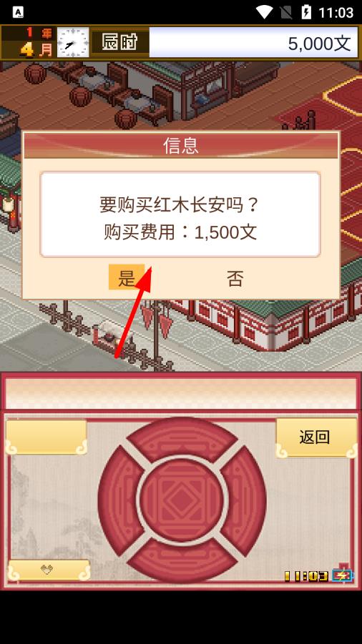
Task: Tap the empty message strip above the controls
Action: pyautogui.click(x=181, y=393)
